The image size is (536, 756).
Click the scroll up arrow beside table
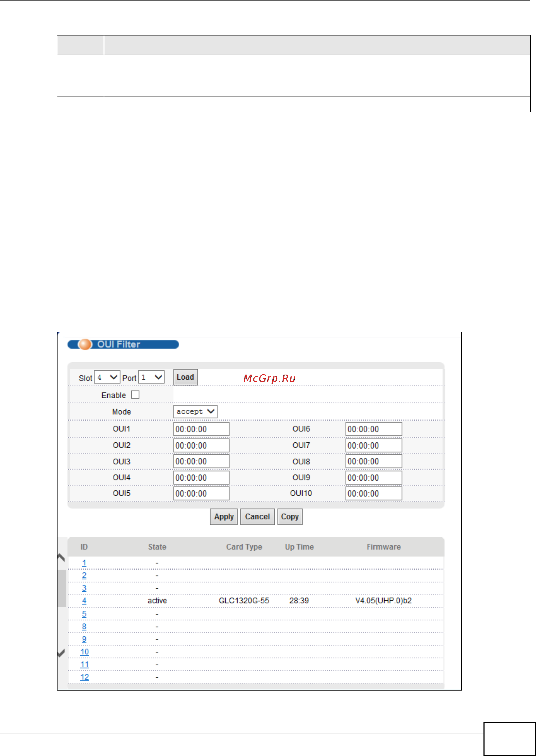[x=61, y=558]
